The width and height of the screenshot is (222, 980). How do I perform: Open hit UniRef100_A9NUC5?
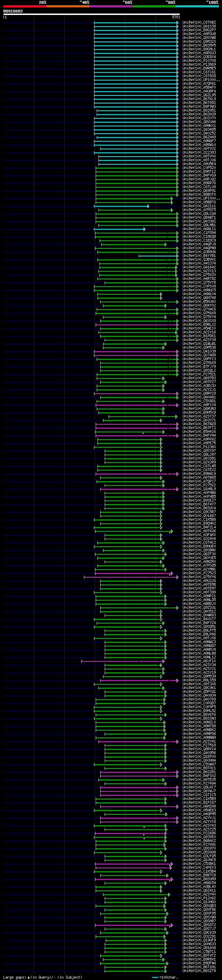[x=199, y=290]
